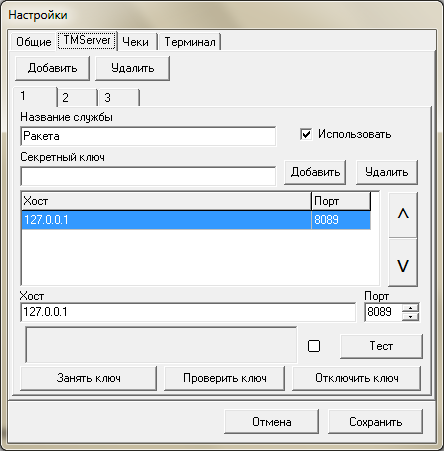Move selected host up with ^ button

[x=403, y=215]
